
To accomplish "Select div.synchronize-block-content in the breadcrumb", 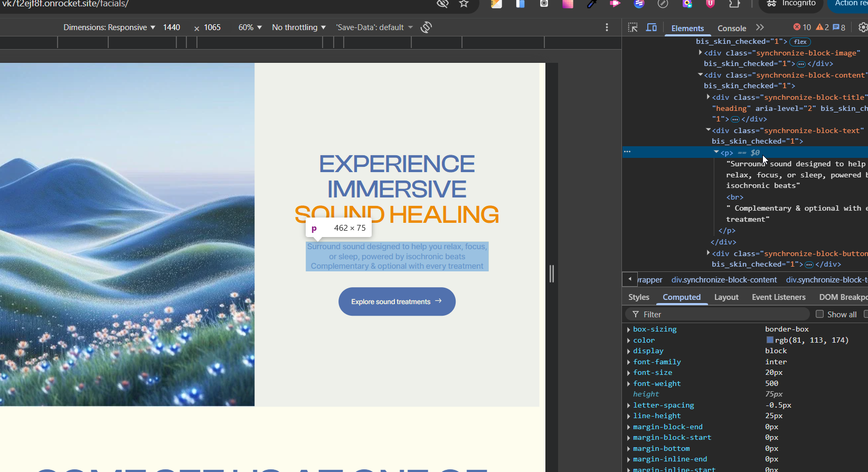I will (724, 280).
